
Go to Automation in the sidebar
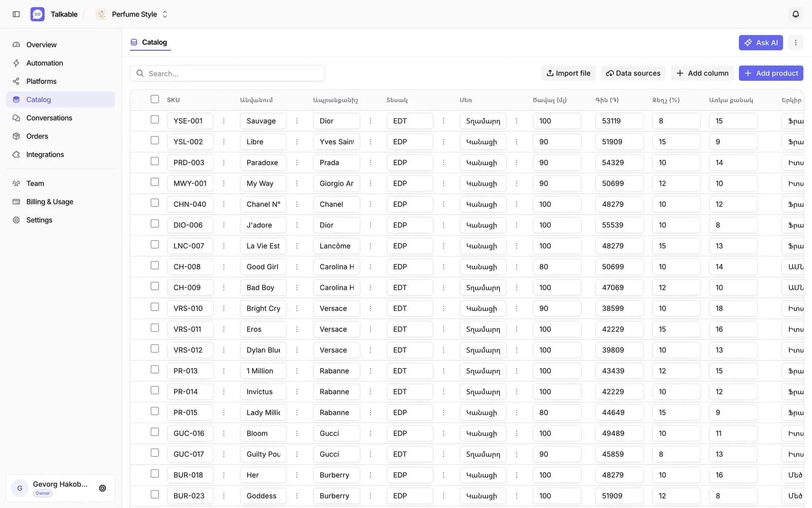(x=61, y=63)
